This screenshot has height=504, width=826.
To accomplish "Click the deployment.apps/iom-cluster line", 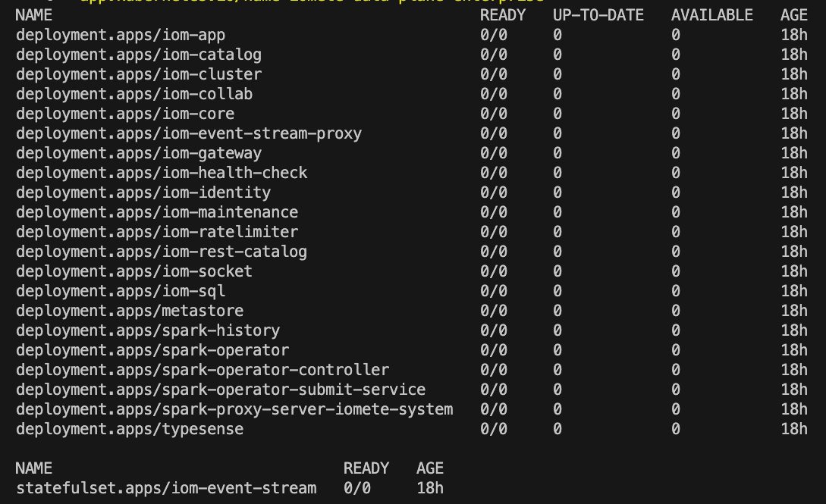I will click(x=139, y=74).
